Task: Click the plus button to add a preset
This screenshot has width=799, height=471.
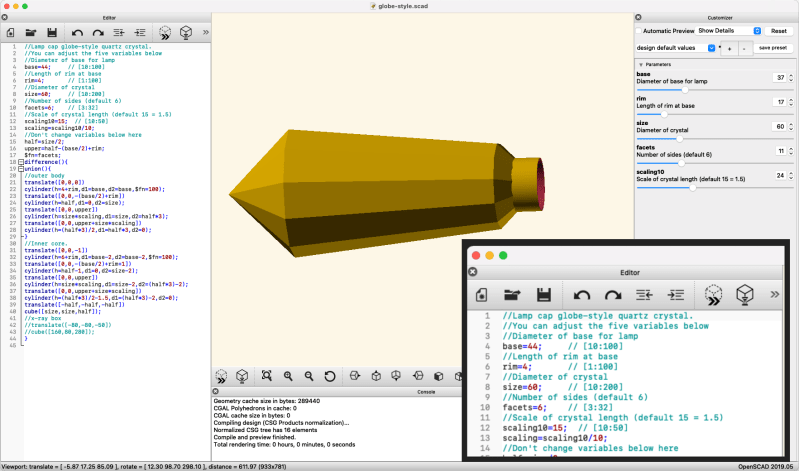Action: [729, 48]
